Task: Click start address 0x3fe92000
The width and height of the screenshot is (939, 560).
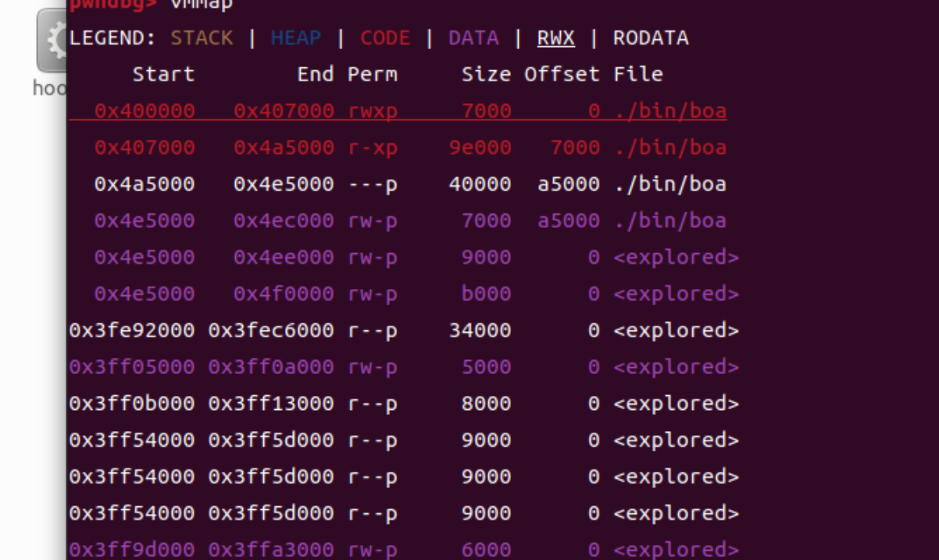Action: coord(131,330)
